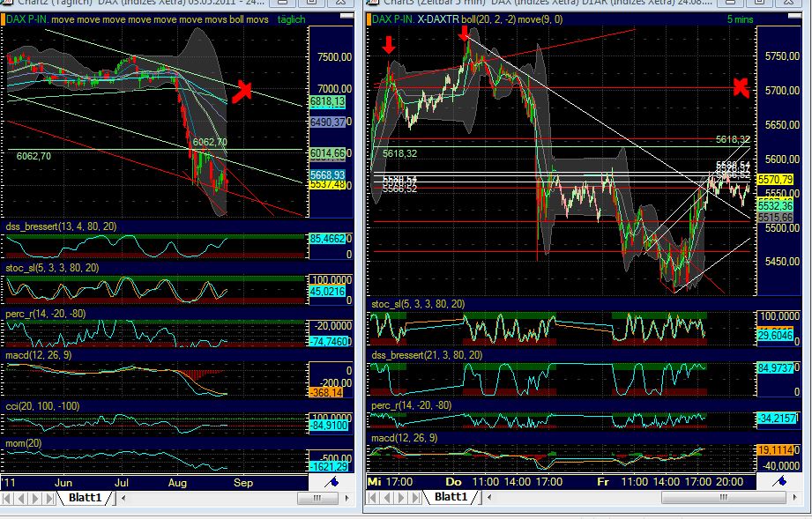Click the täglich timeframe label
This screenshot has height=519, width=812.
(291, 19)
